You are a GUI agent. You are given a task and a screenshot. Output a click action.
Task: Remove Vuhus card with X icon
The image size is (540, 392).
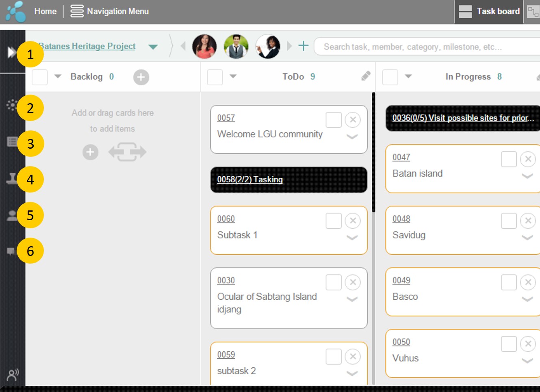528,344
